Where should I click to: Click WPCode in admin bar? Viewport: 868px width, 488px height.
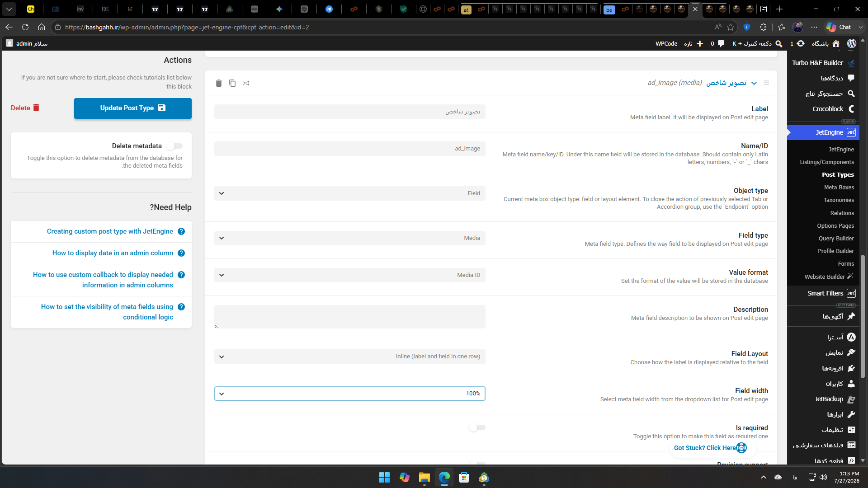666,44
